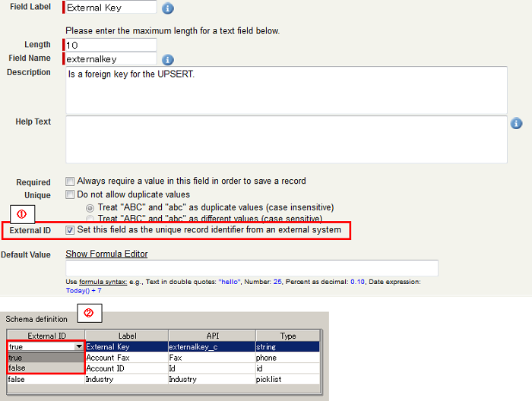Image resolution: width=532 pixels, height=401 pixels.
Task: Click the info icon beside Help Text
Action: click(516, 123)
